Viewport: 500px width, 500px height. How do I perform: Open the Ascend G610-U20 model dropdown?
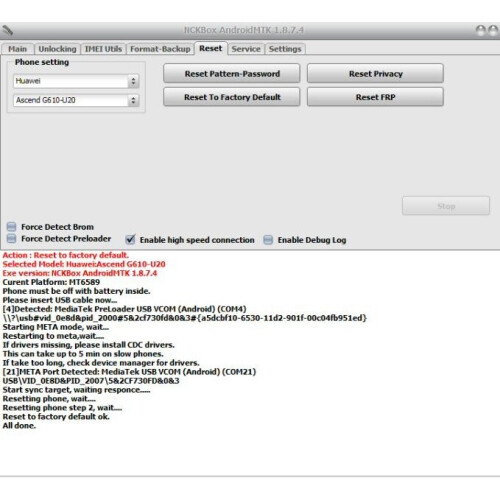[x=76, y=100]
